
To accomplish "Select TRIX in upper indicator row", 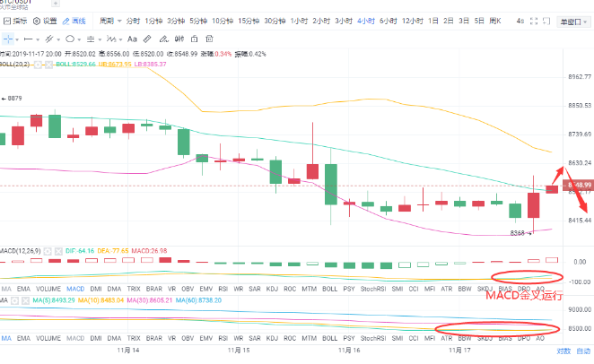I will tap(134, 289).
